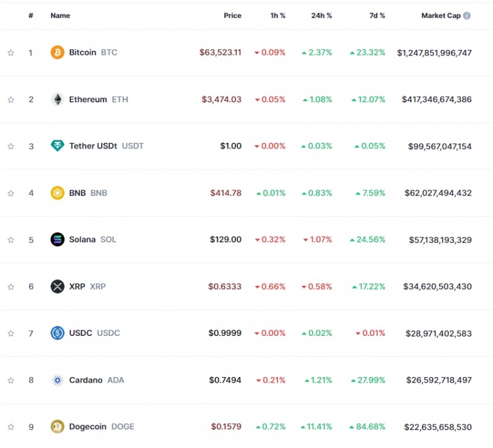
Task: Star Bitcoin to add to watchlist
Action: (x=10, y=53)
